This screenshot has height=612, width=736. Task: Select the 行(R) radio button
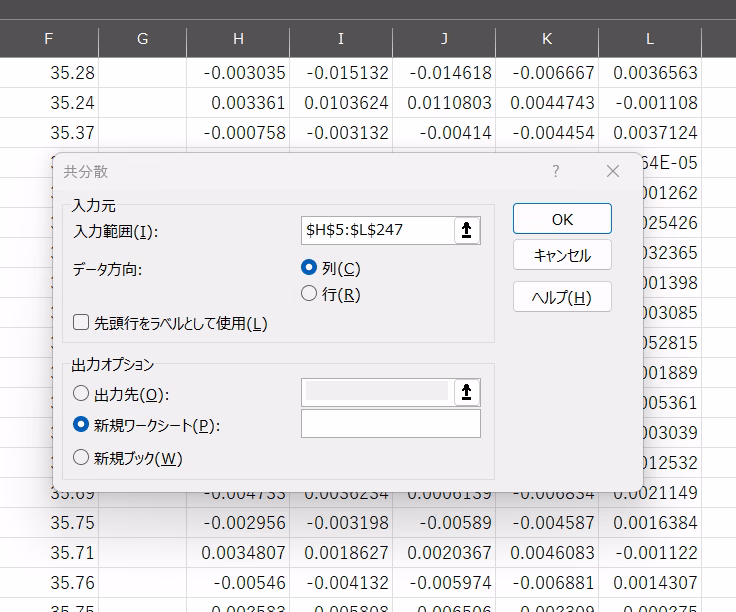pos(309,294)
